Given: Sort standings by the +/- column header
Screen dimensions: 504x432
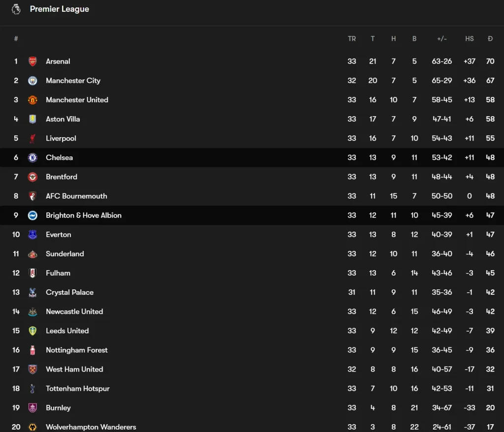Looking at the screenshot, I should click(441, 38).
